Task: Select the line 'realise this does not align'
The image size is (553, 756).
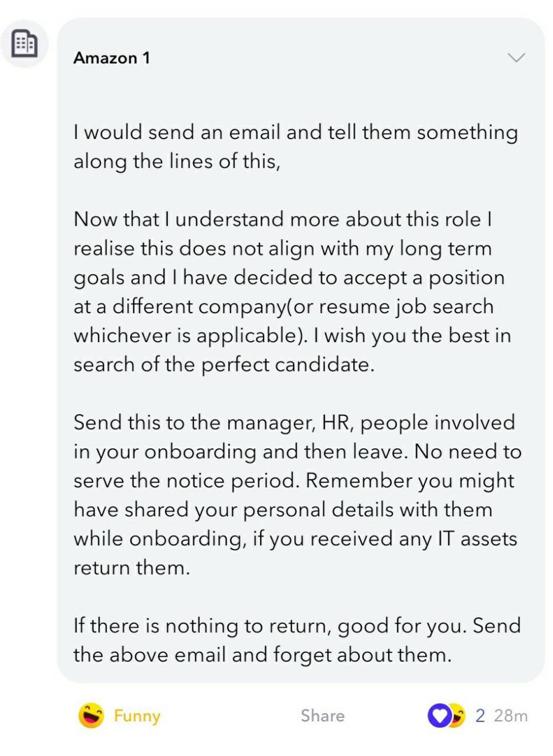Action: click(283, 248)
